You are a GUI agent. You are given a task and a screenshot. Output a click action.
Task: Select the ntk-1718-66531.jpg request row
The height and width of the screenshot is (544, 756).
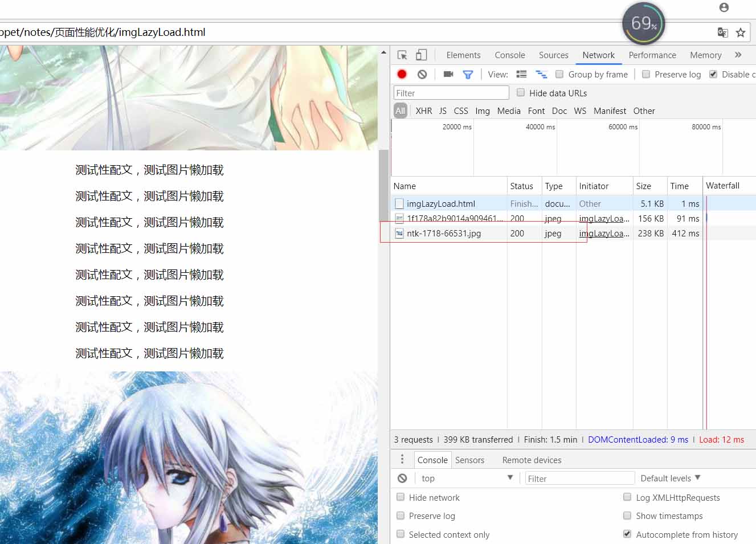click(573, 234)
